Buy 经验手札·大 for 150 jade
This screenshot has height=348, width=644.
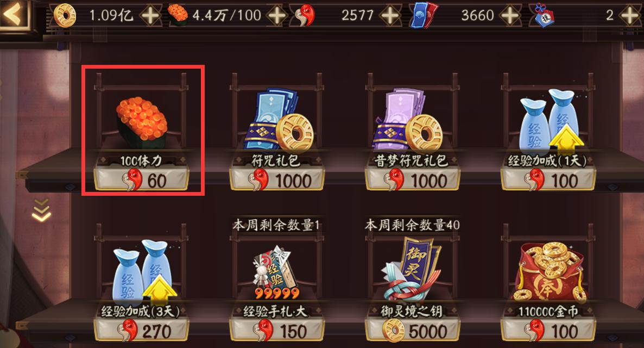click(x=277, y=331)
